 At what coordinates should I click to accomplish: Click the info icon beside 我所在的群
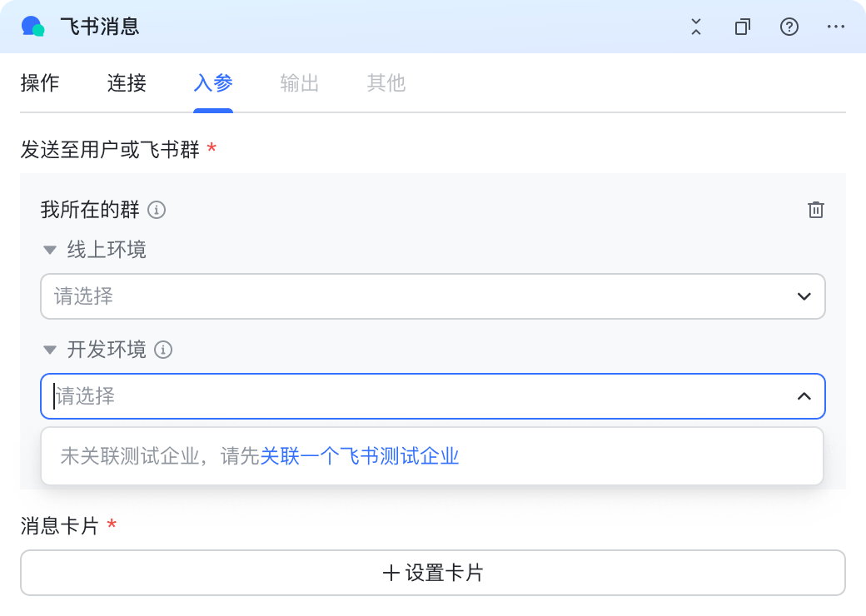[157, 210]
